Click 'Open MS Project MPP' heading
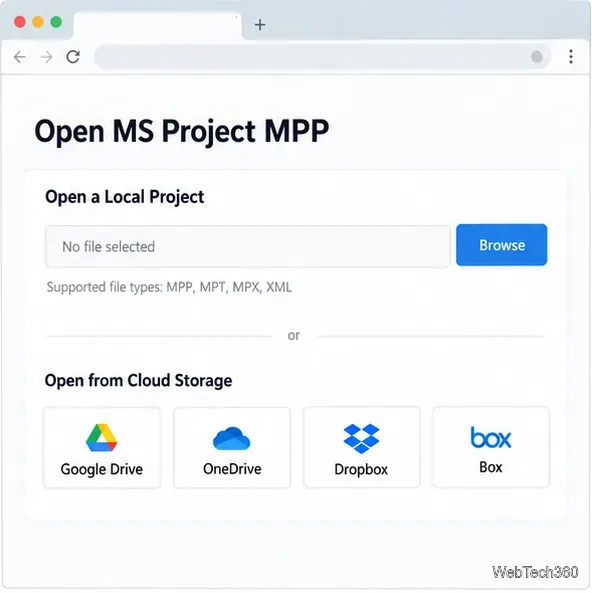Image resolution: width=592 pixels, height=593 pixels. 182,132
